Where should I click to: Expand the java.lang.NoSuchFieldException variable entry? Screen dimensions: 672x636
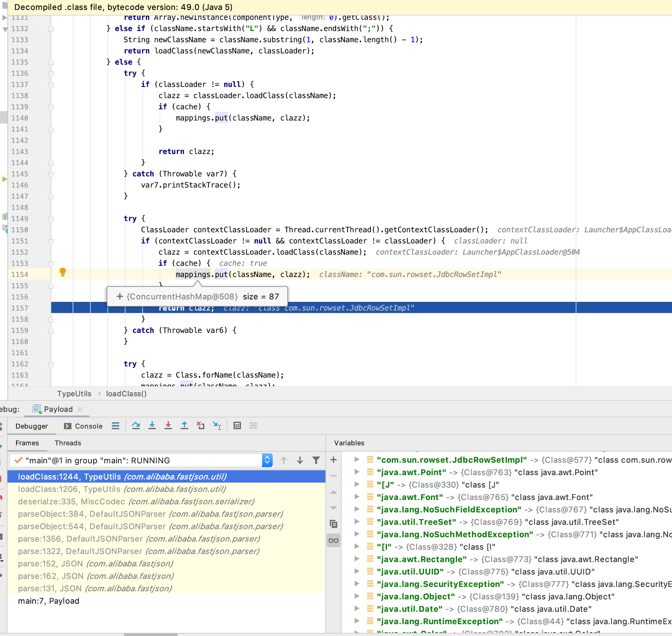tap(357, 509)
